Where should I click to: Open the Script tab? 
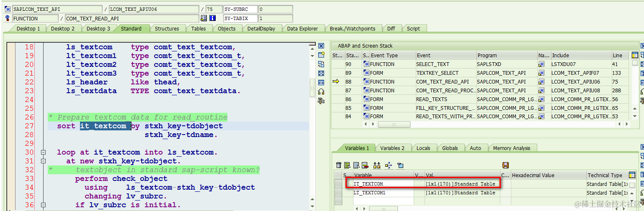point(413,28)
